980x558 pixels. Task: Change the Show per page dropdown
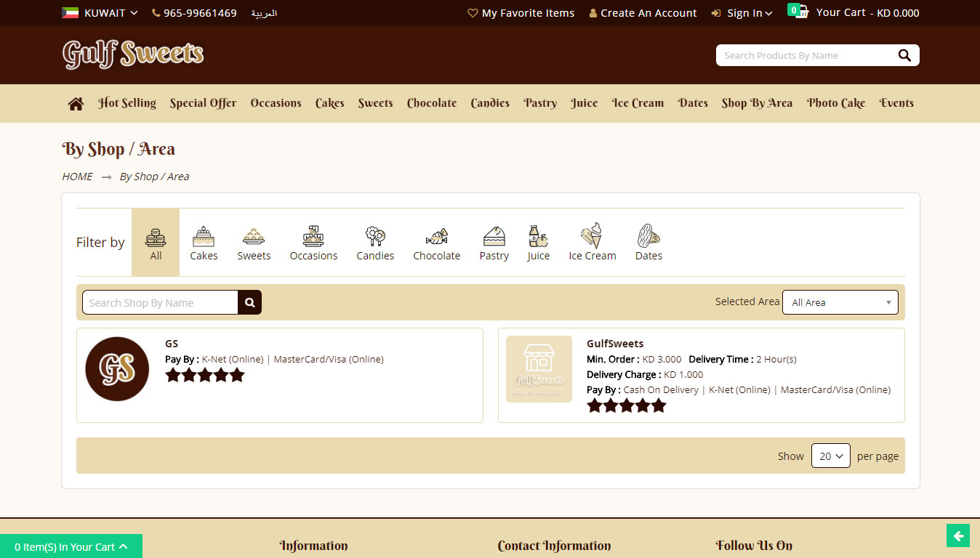(831, 456)
